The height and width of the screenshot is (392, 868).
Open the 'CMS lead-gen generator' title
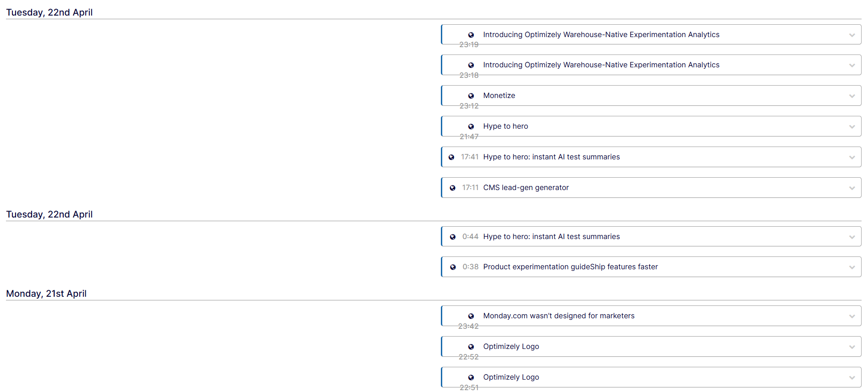[526, 188]
